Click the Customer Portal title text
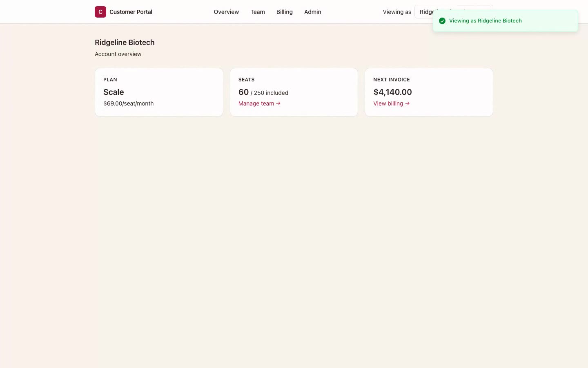Image resolution: width=588 pixels, height=368 pixels. point(131,12)
